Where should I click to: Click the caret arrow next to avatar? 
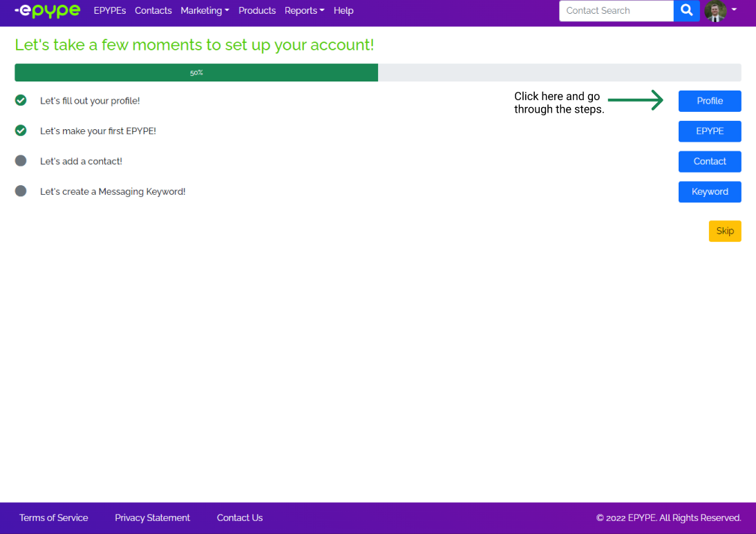pyautogui.click(x=734, y=10)
